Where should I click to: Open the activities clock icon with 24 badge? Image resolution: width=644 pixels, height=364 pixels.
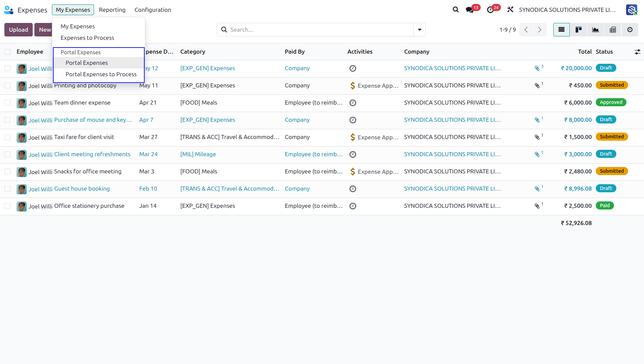pyautogui.click(x=491, y=10)
